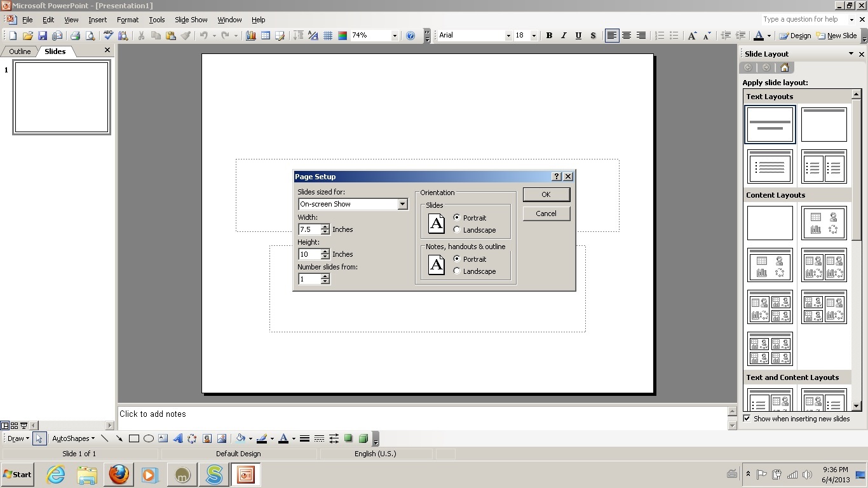Select Portrait for Notes, handouts & outline
Viewport: 868px width, 488px height.
coord(457,259)
